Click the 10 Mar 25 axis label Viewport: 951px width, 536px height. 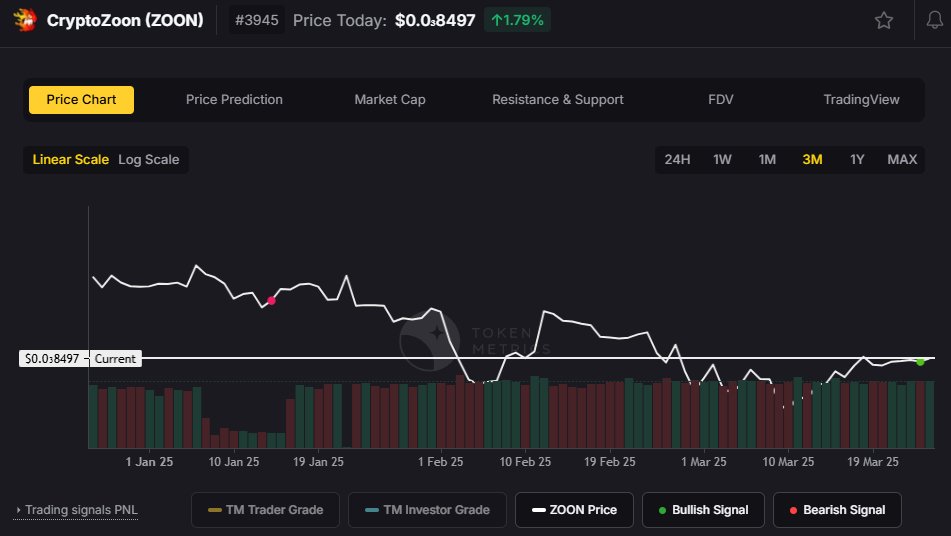click(788, 462)
